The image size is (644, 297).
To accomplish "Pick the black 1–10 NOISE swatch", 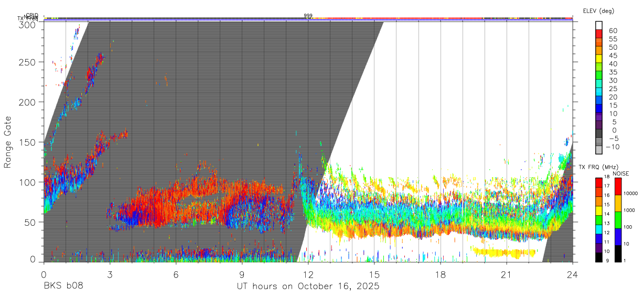I will click(619, 253).
